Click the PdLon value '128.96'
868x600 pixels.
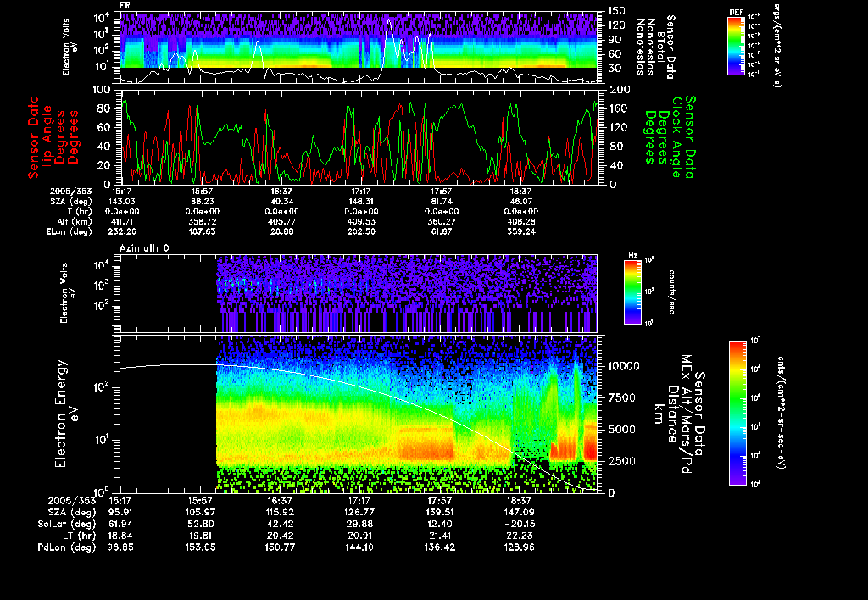(519, 547)
